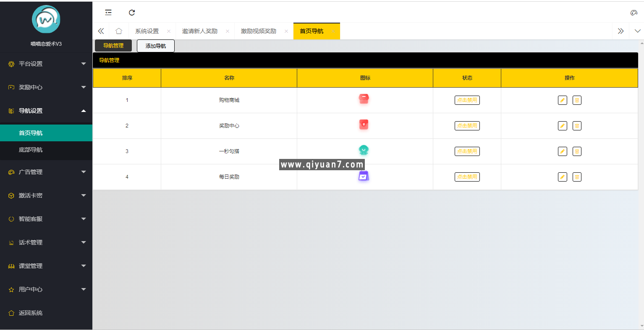Click the trash icon for 奖励中心

(x=577, y=126)
